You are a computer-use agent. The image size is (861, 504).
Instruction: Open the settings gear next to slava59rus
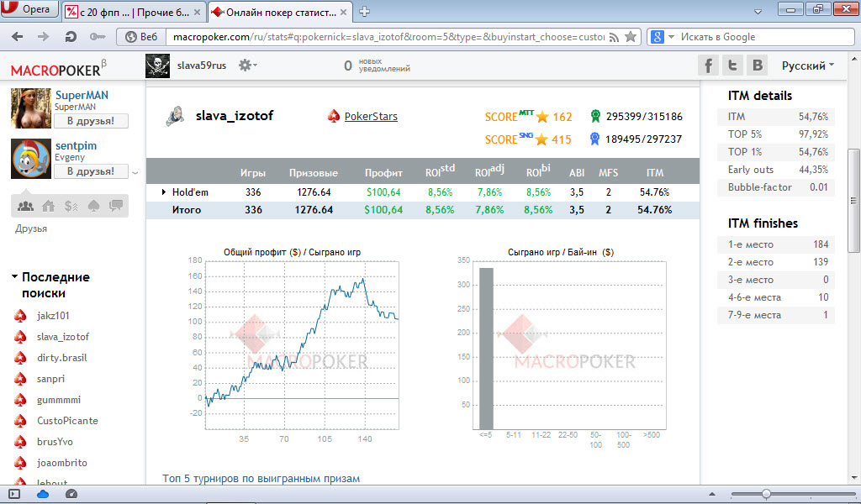click(247, 66)
